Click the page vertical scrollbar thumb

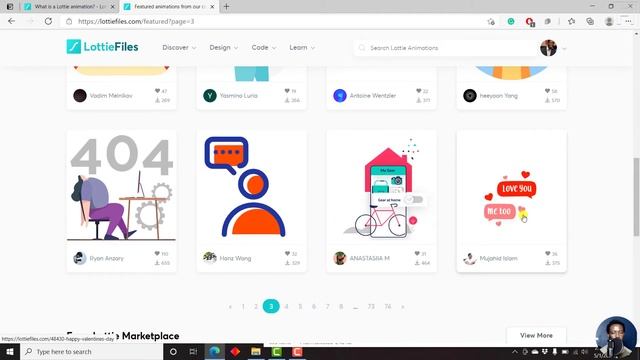(x=636, y=197)
